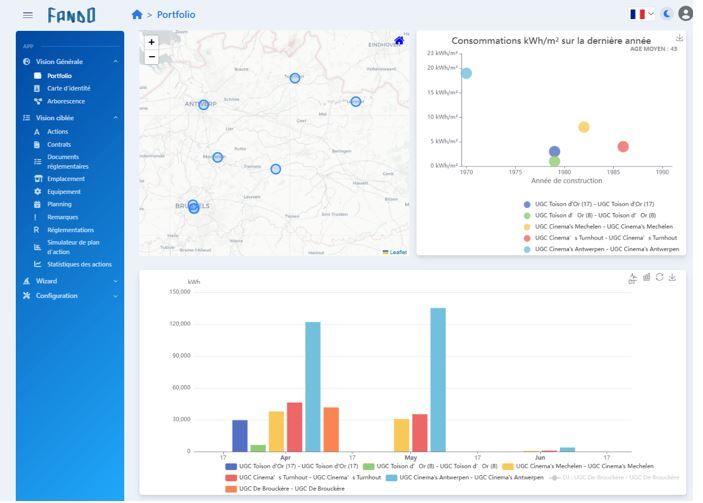Screen dimensions: 703x503
Task: Click the Arborescence tree icon
Action: [38, 101]
